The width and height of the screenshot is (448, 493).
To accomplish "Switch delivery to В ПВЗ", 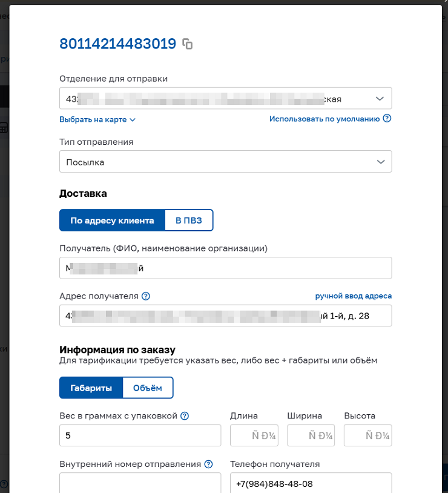I will click(189, 221).
